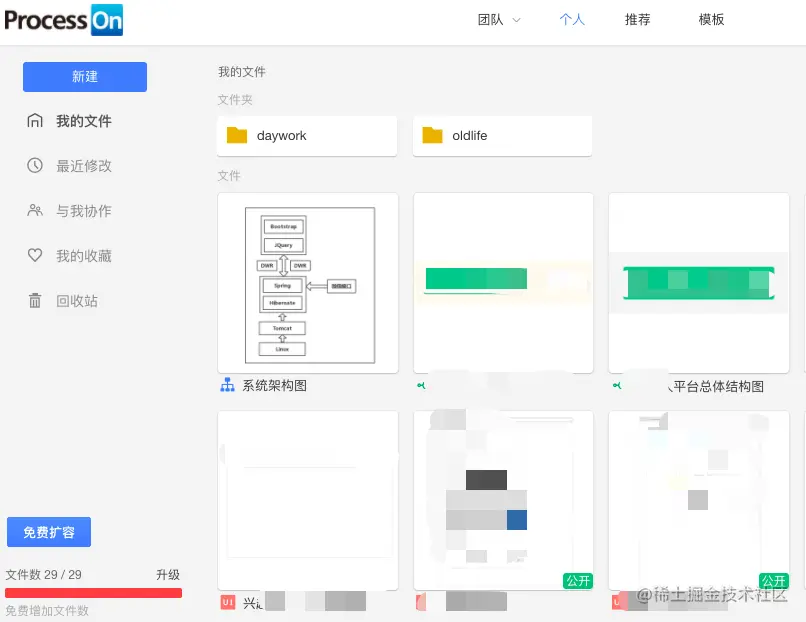Open 与我协作 via the collaboration icon
The height and width of the screenshot is (622, 806).
click(x=36, y=211)
